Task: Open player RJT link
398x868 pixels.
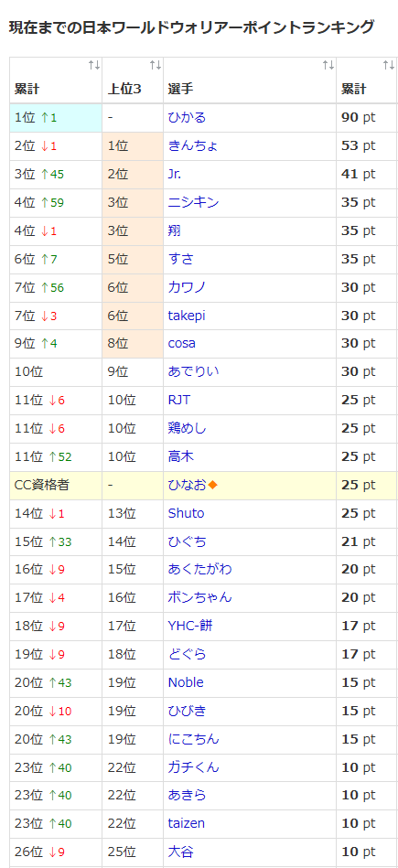Action: click(179, 400)
